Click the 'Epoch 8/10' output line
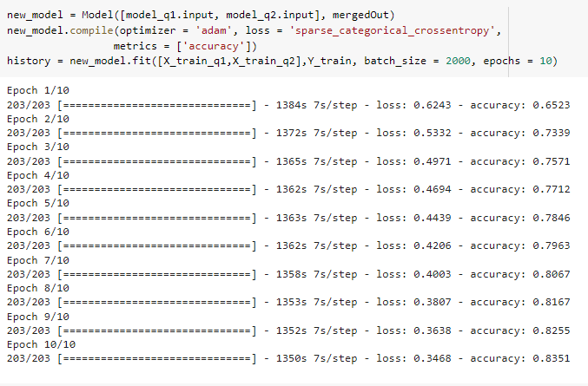 point(38,288)
